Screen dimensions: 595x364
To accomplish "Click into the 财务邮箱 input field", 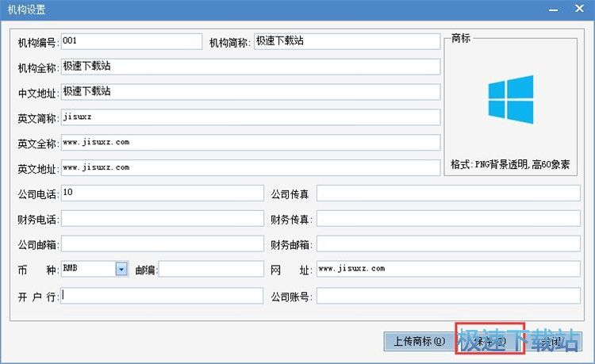I will click(x=448, y=243).
